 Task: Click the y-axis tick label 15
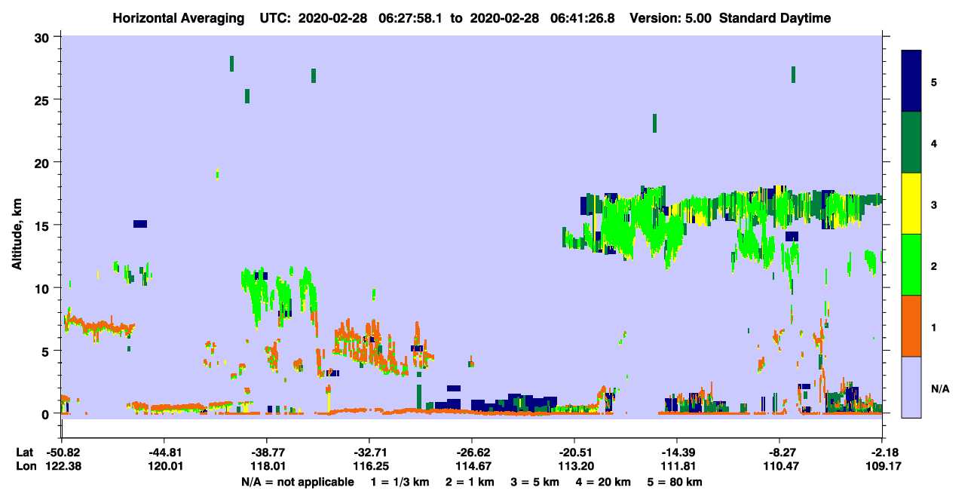[x=44, y=225]
